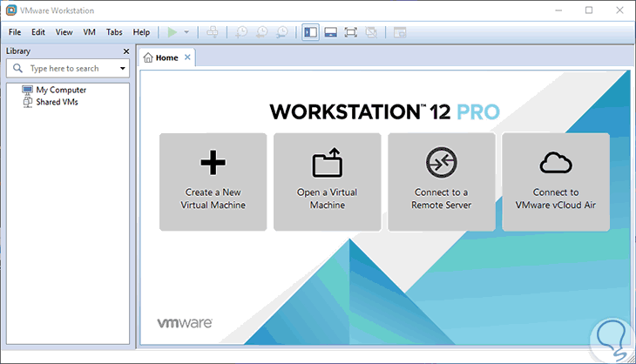This screenshot has height=364, width=636.
Task: Close the Home tab
Action: [x=187, y=57]
